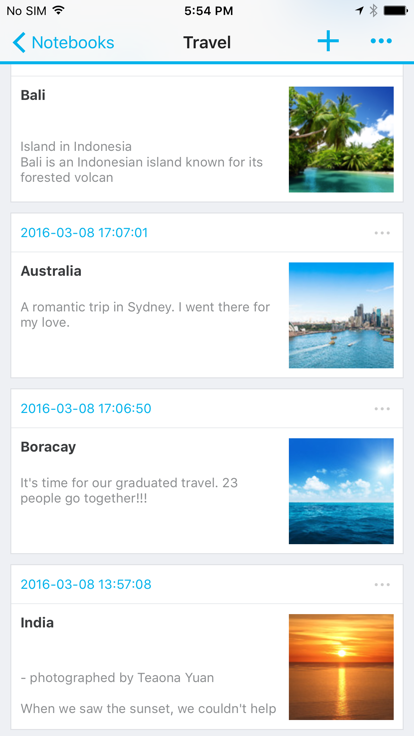Image resolution: width=414 pixels, height=736 pixels.
Task: Tap the Bluetooth status icon
Action: click(374, 11)
